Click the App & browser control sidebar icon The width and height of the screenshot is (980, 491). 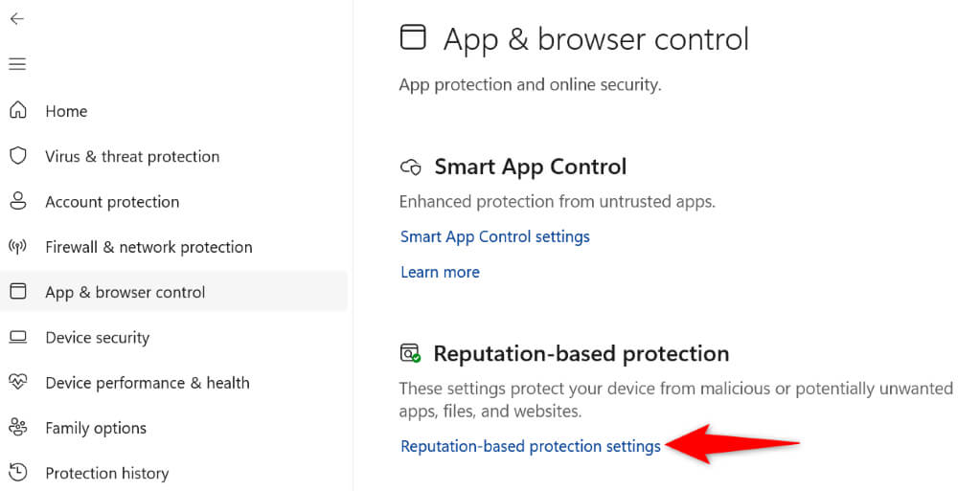click(x=17, y=292)
